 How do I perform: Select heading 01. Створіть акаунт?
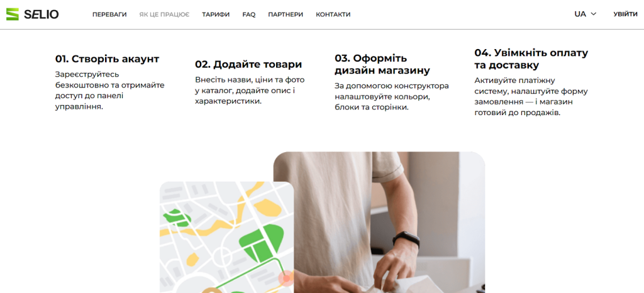[x=107, y=58]
